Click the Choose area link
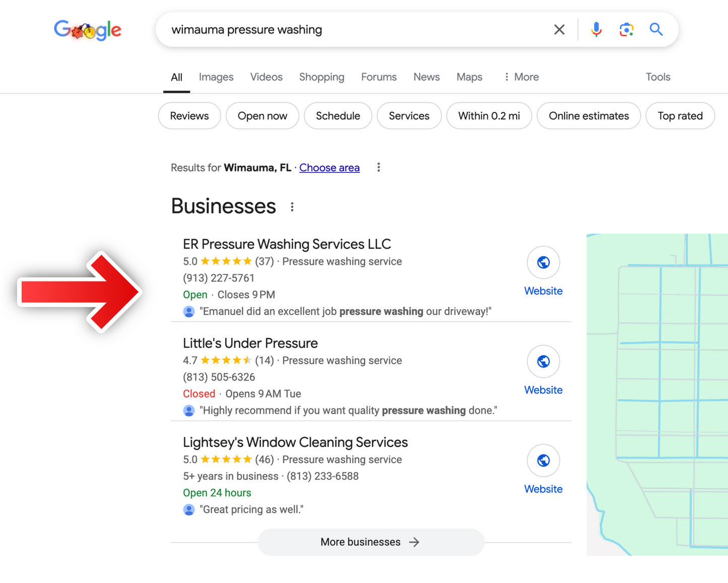 [329, 168]
